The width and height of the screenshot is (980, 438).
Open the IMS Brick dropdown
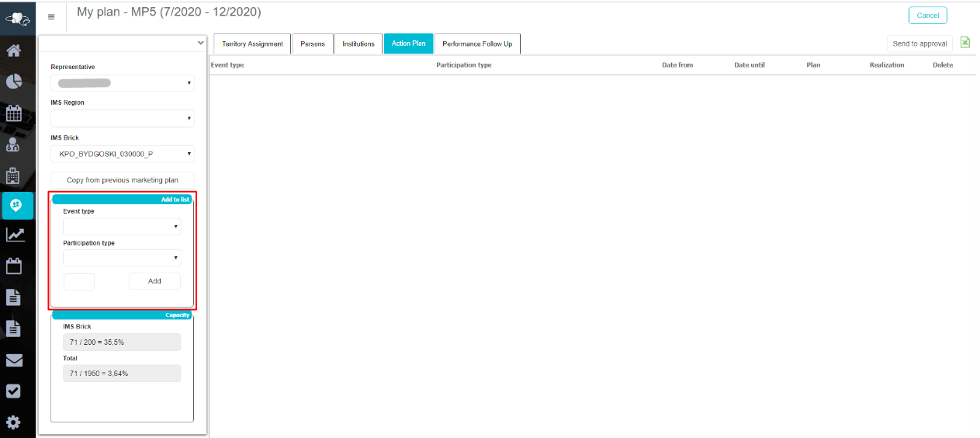click(x=122, y=154)
